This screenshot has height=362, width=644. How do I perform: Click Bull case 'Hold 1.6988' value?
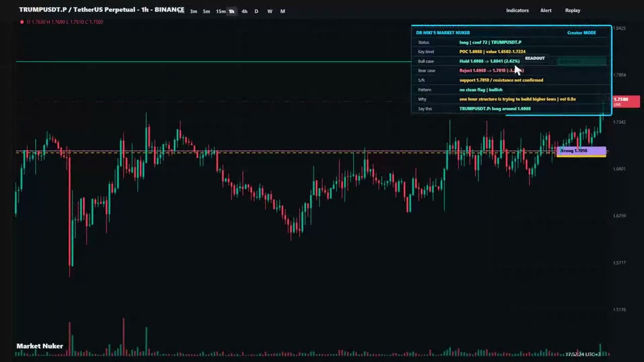click(489, 61)
